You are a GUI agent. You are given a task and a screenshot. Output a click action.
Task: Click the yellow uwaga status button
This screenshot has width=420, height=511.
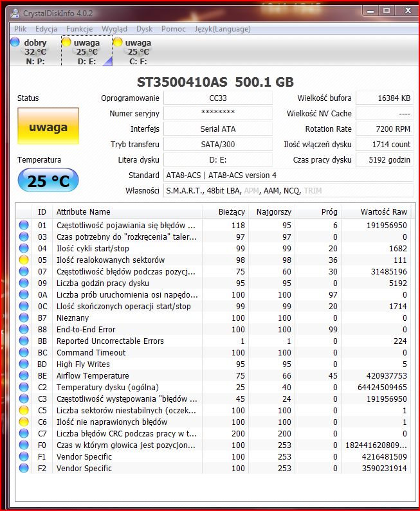[48, 126]
